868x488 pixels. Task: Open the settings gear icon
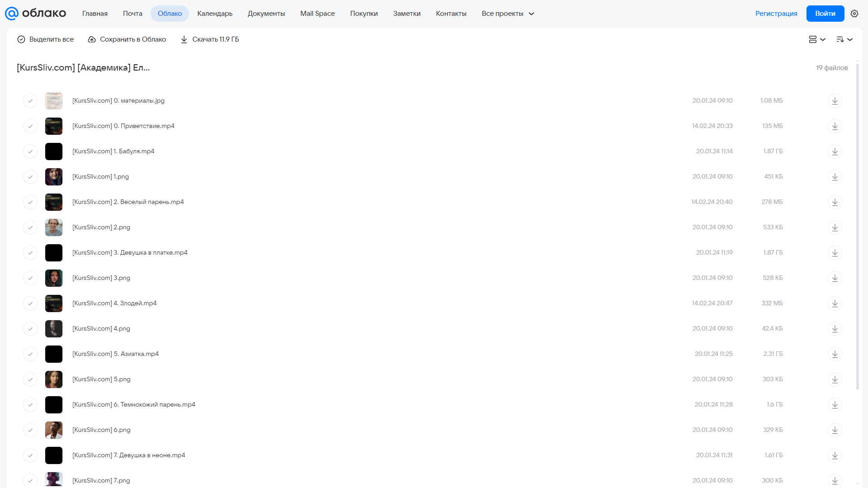point(854,14)
